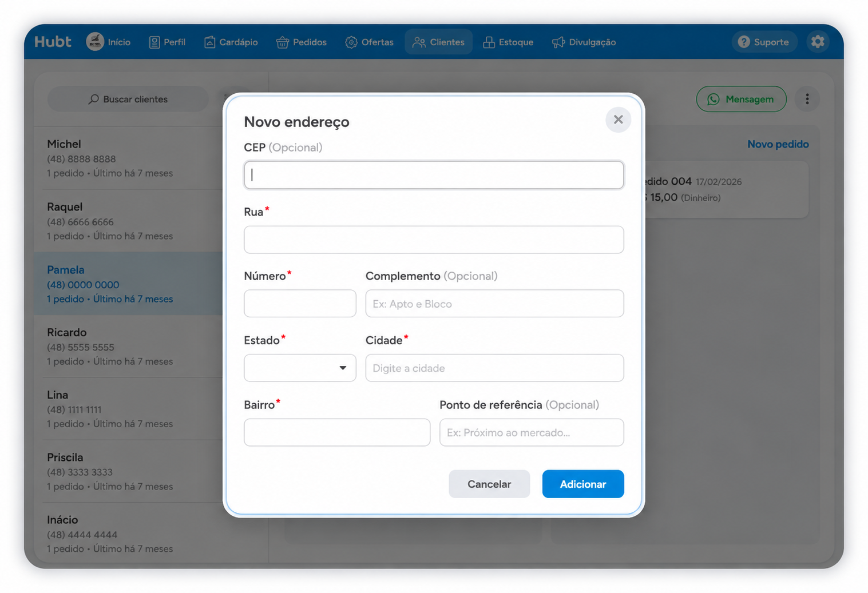Focus the CEP input field

pyautogui.click(x=434, y=175)
